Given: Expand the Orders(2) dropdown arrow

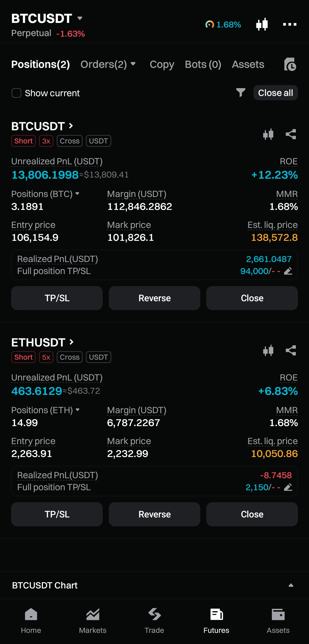Looking at the screenshot, I should (133, 64).
